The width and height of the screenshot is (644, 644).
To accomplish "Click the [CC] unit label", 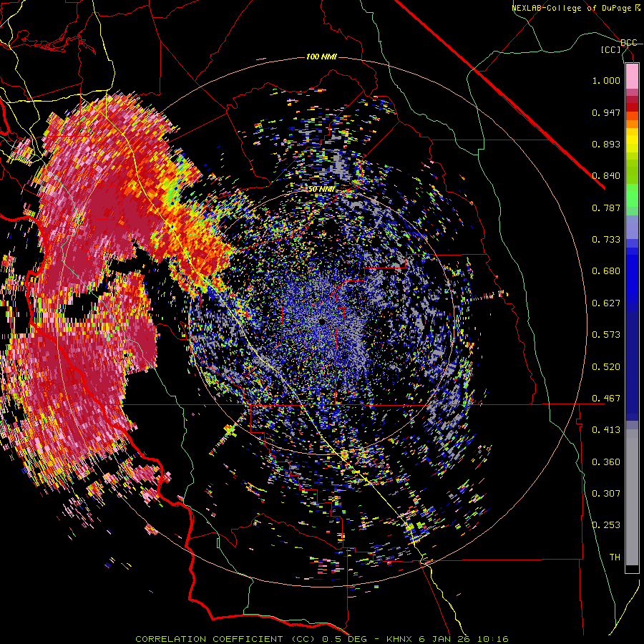I will tap(611, 49).
